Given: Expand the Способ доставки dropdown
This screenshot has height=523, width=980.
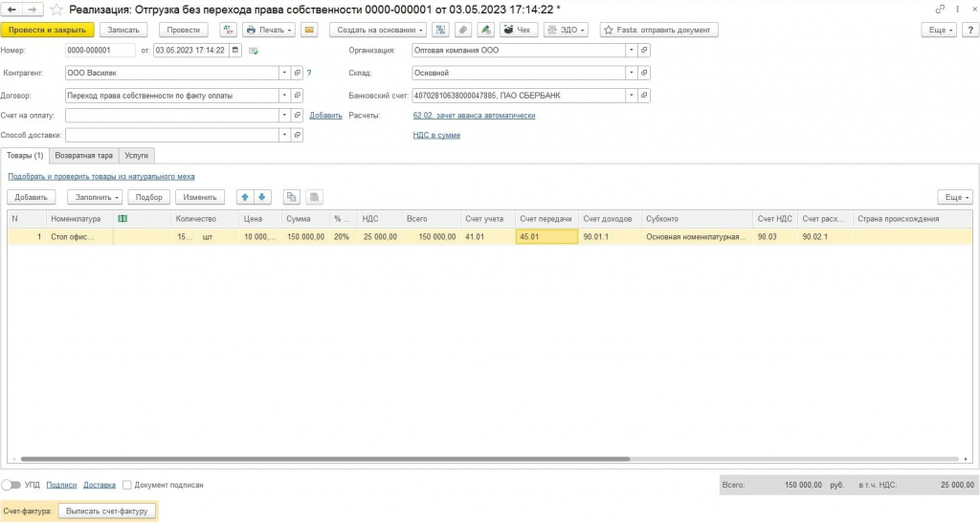Looking at the screenshot, I should click(x=284, y=135).
